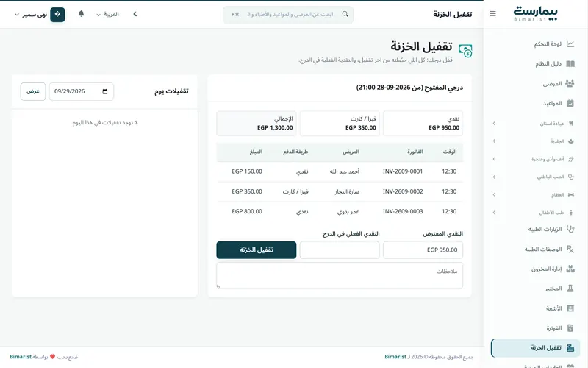This screenshot has height=368, width=588.
Task: Click the المبلغ column header
Action: pos(256,152)
